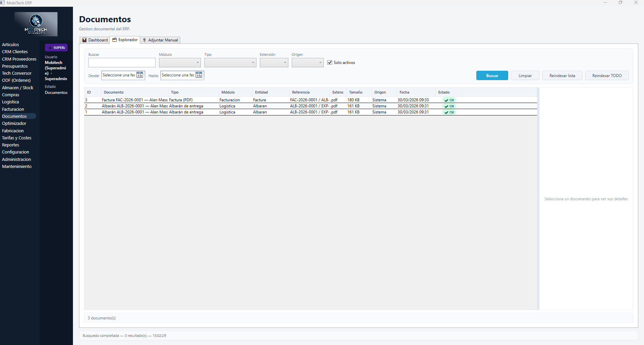The width and height of the screenshot is (644, 345).
Task: Click the MobiTech logo in the sidebar
Action: click(36, 24)
